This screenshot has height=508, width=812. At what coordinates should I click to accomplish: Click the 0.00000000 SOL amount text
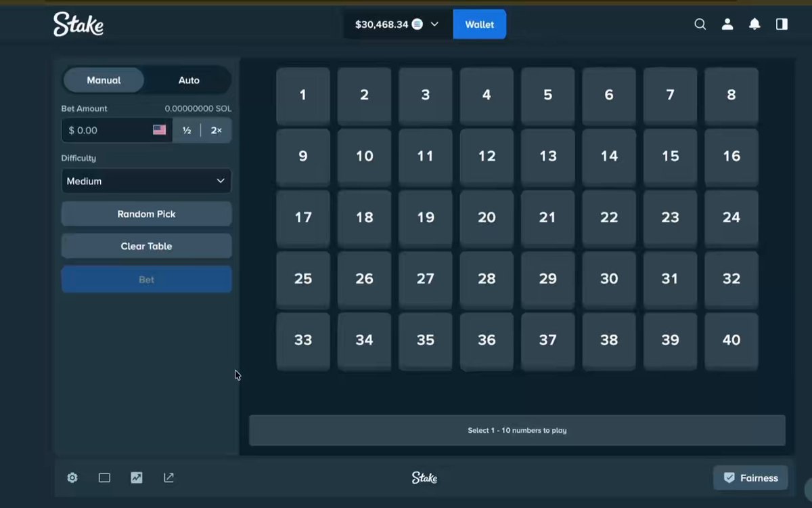pyautogui.click(x=198, y=108)
